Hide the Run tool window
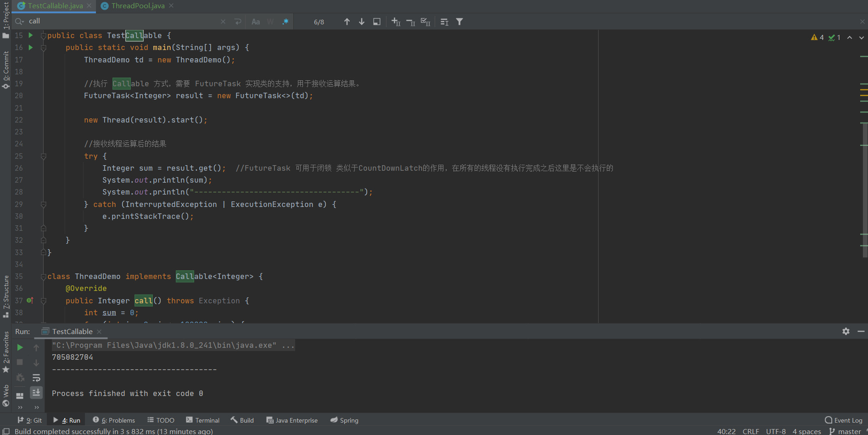The image size is (868, 435). [x=861, y=331]
